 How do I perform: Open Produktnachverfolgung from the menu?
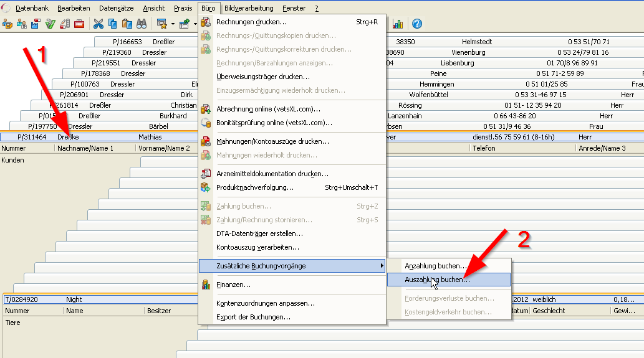(x=292, y=187)
